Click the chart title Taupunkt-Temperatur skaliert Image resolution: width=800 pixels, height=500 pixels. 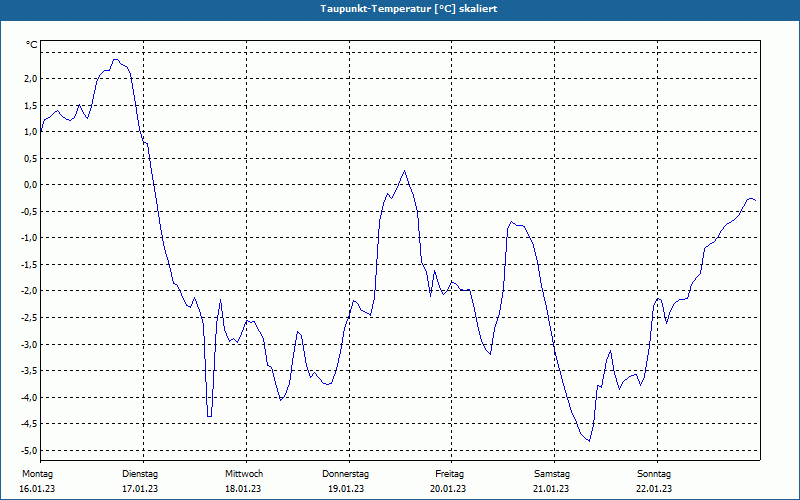click(x=408, y=9)
